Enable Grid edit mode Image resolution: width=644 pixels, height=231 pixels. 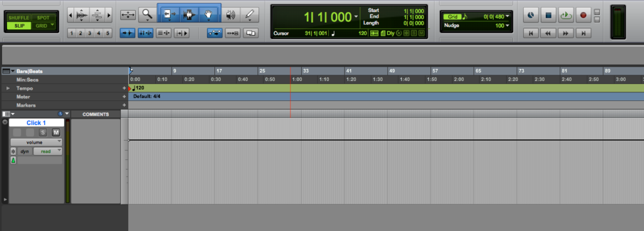[x=41, y=26]
